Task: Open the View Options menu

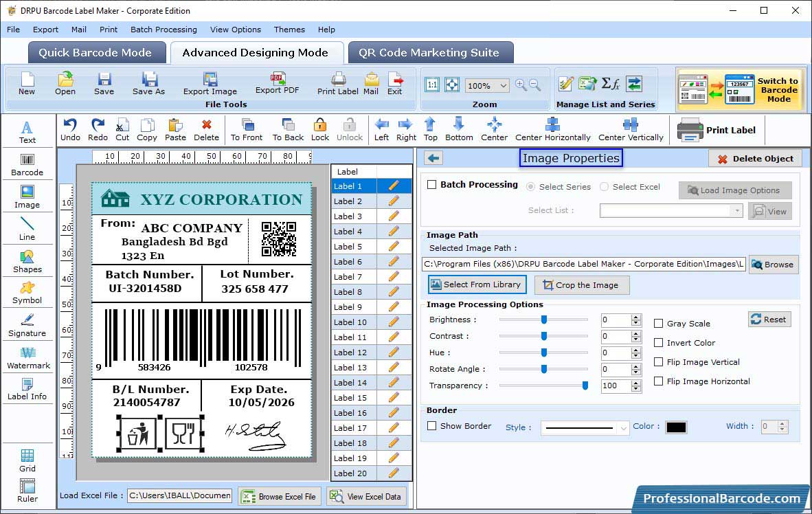Action: coord(236,30)
